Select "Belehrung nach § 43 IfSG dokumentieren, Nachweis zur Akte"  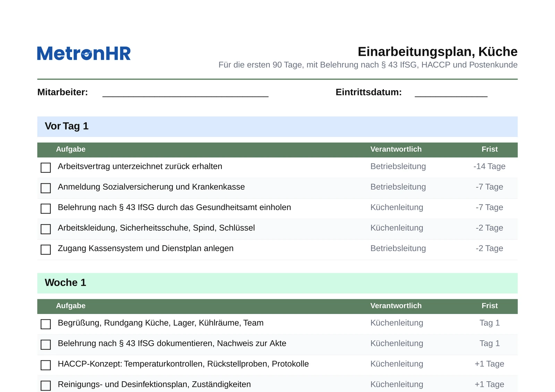(x=172, y=343)
